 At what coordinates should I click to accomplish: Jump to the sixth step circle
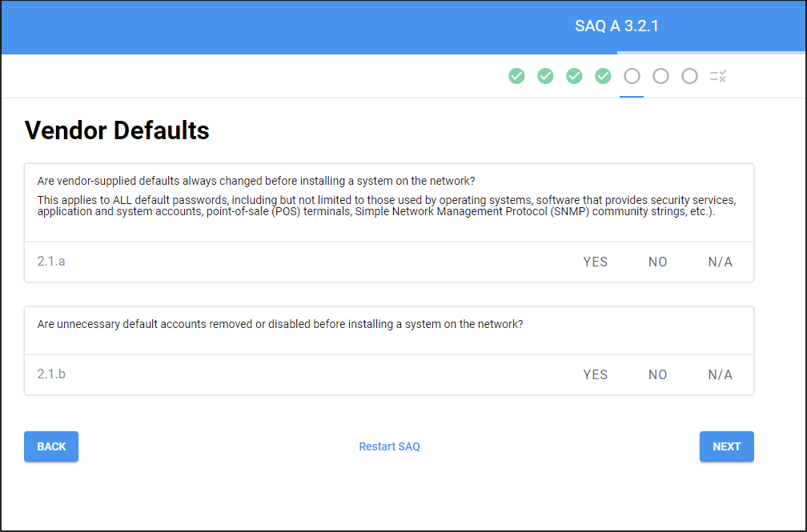click(x=660, y=76)
